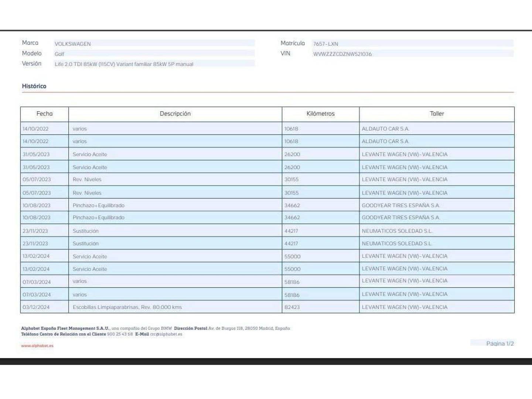Select the 'Modelo' field label
The height and width of the screenshot is (399, 532).
pos(32,53)
